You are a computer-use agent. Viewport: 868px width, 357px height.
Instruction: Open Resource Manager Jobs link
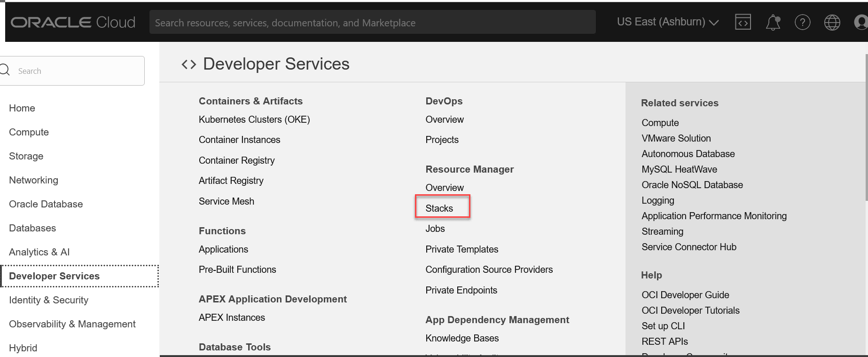tap(435, 229)
